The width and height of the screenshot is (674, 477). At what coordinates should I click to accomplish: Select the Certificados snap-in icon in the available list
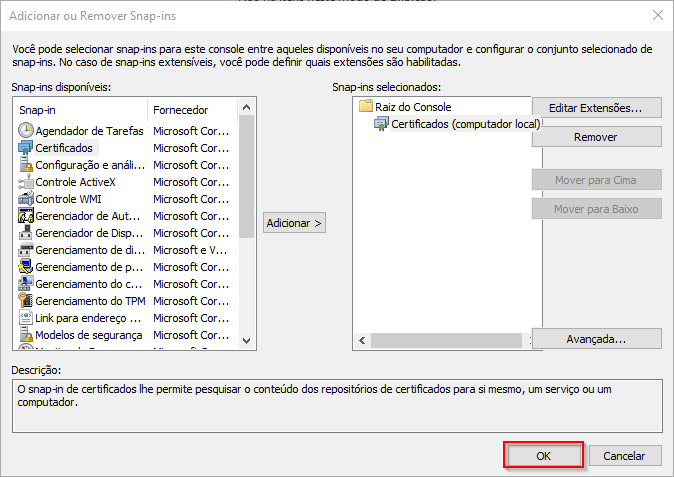click(x=26, y=148)
